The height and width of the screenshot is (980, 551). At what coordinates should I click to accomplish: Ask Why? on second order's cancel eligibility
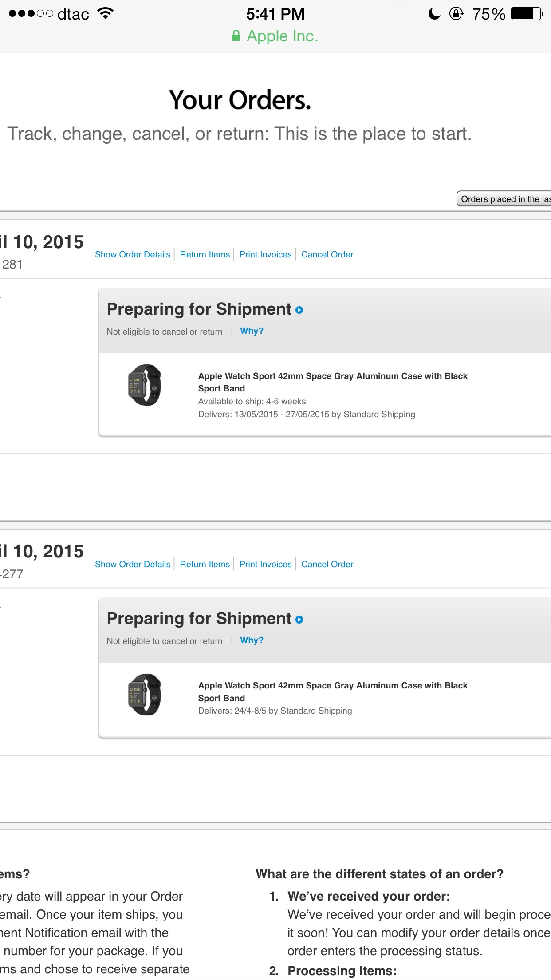[252, 640]
